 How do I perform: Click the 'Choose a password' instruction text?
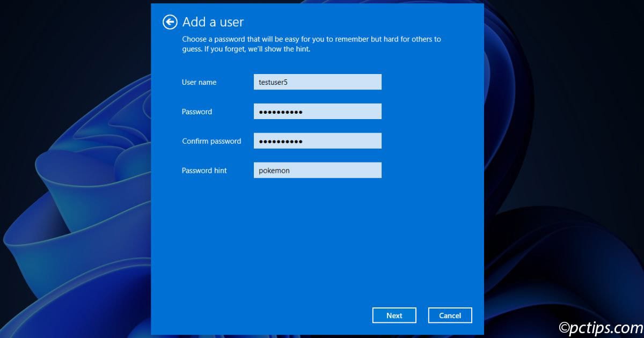(311, 44)
